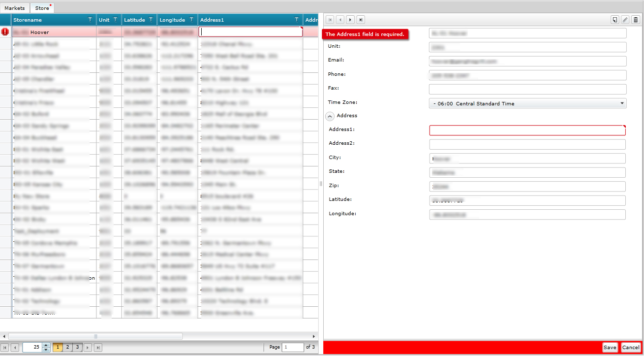The height and width of the screenshot is (356, 644).
Task: Select page 2 in the pager
Action: (x=67, y=348)
